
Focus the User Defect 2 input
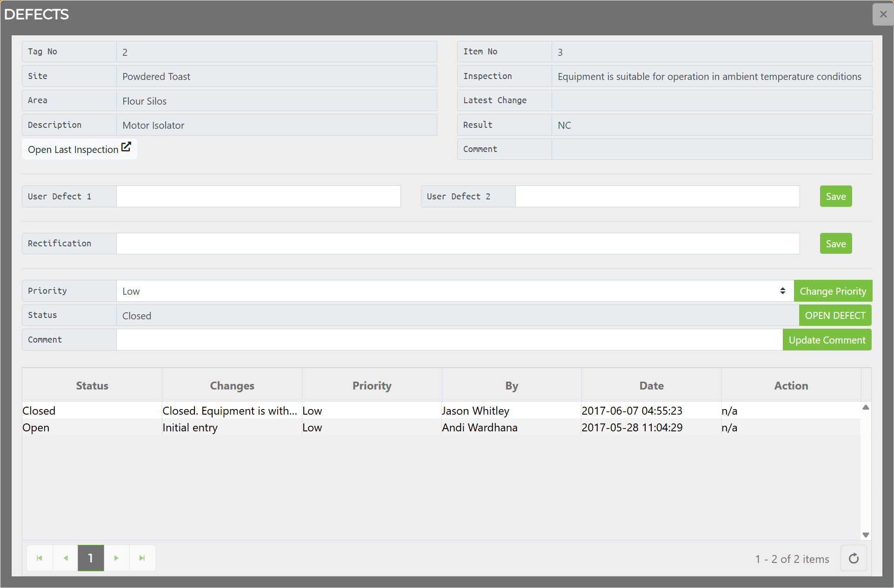click(658, 196)
